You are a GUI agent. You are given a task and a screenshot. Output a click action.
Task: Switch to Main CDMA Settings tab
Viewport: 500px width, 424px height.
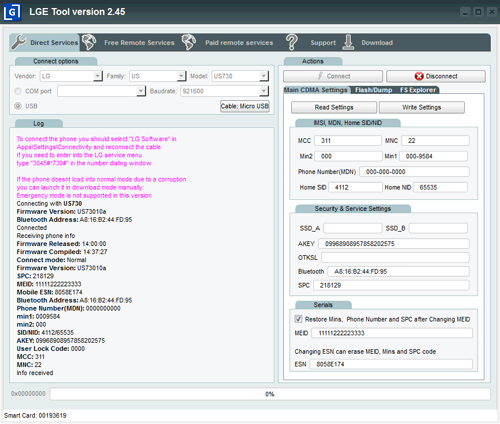click(x=316, y=90)
